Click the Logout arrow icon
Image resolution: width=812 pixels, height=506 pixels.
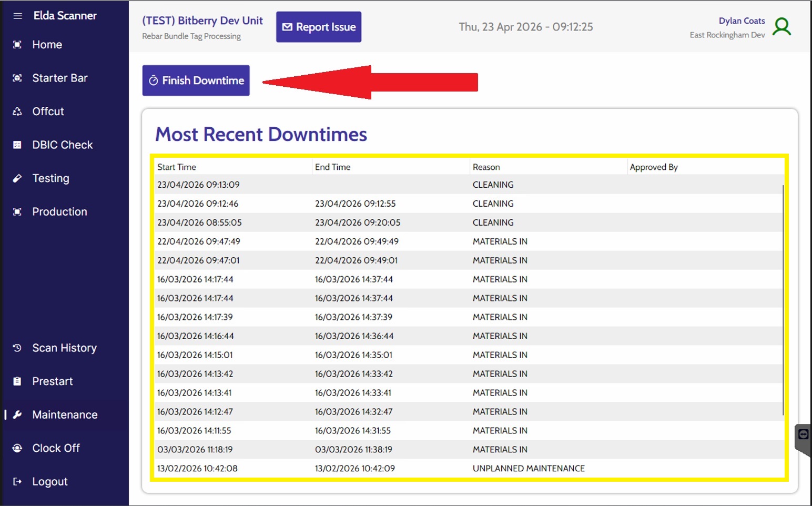pyautogui.click(x=17, y=481)
